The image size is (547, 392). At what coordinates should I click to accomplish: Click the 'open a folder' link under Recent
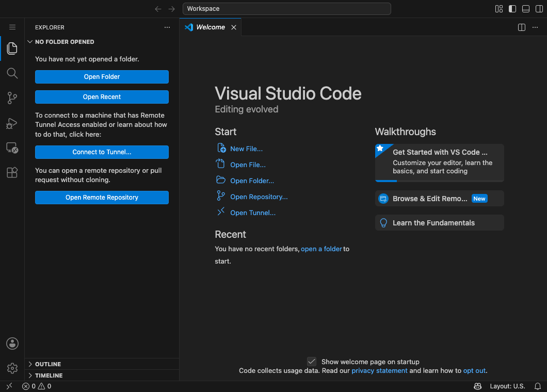[321, 249]
